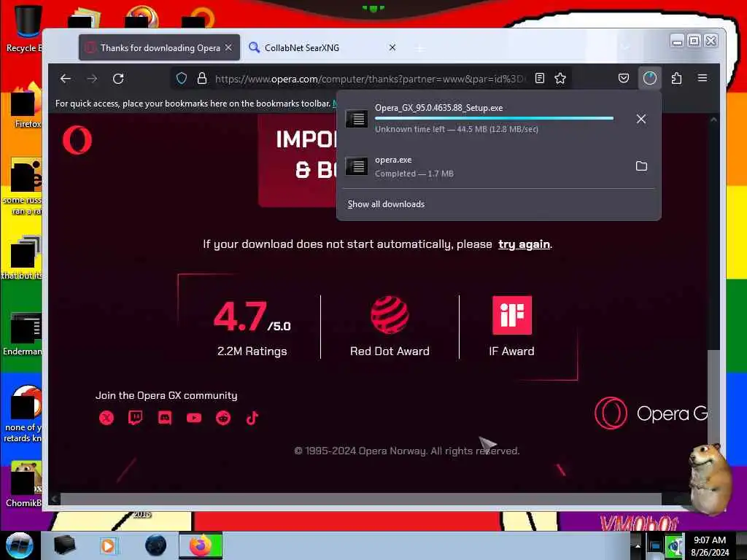Open the Firefox taskbar button

point(201,545)
